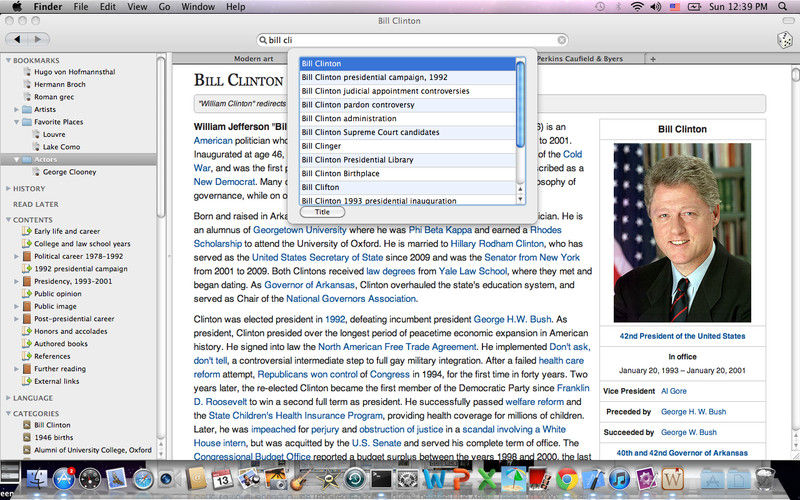Open the Wi-Fi status menu
Image resolution: width=800 pixels, height=500 pixels.
point(637,7)
